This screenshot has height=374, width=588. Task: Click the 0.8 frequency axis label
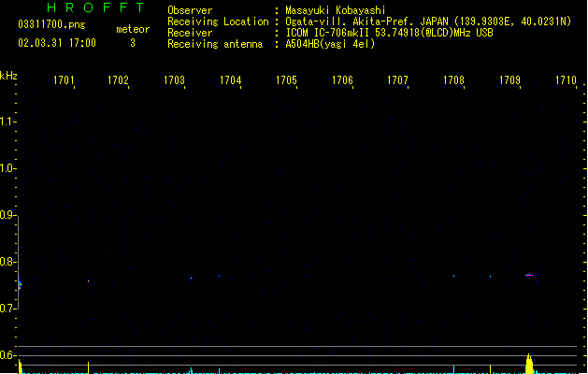click(7, 262)
